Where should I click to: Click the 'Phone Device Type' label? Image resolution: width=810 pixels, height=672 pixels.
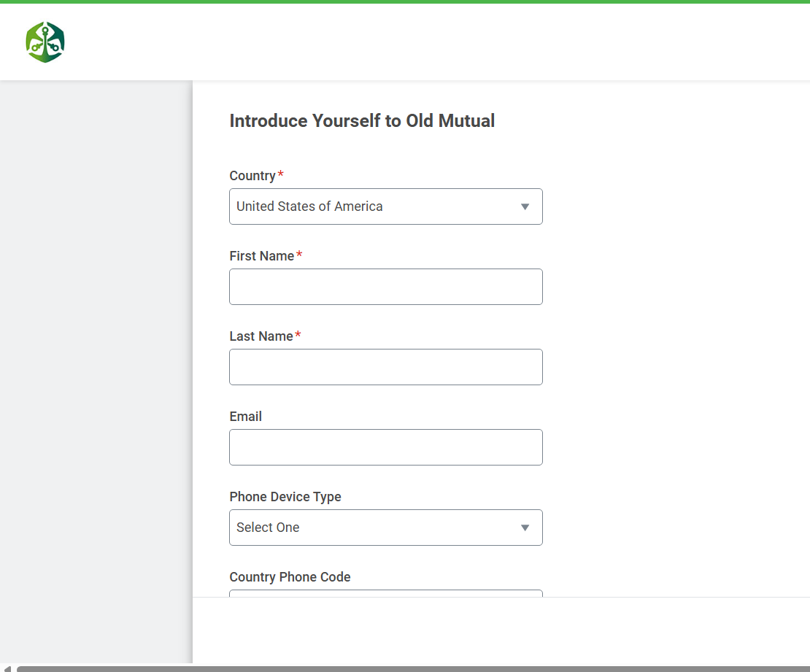click(285, 497)
